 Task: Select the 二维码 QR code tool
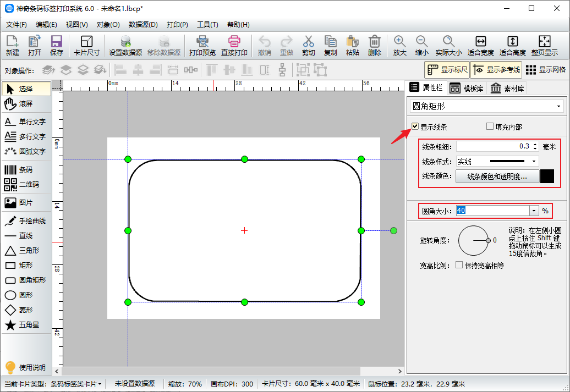26,185
